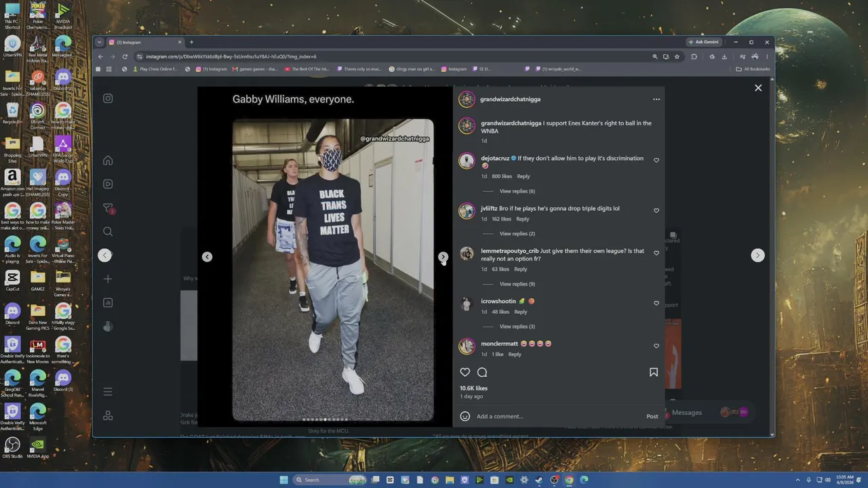Reload the Instagram page
The height and width of the screenshot is (488, 868).
tap(125, 56)
